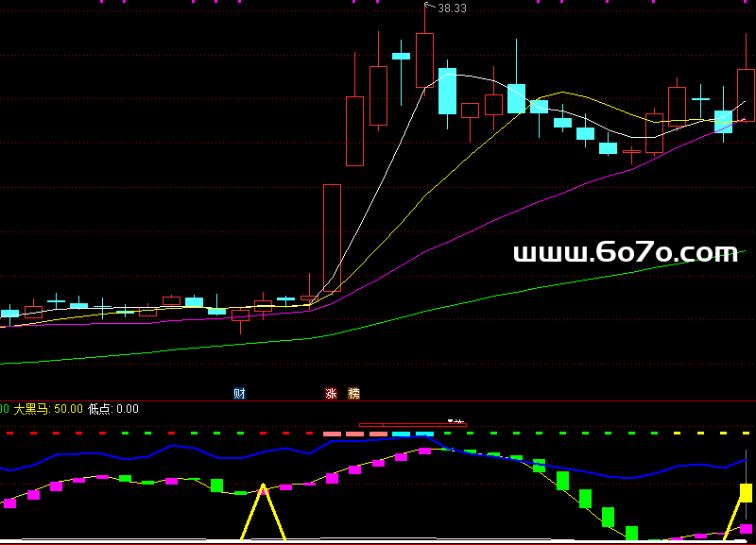Screen dimensions: 756x545
Task: Select the 低点: 0.00 indicator label
Action: click(x=113, y=409)
